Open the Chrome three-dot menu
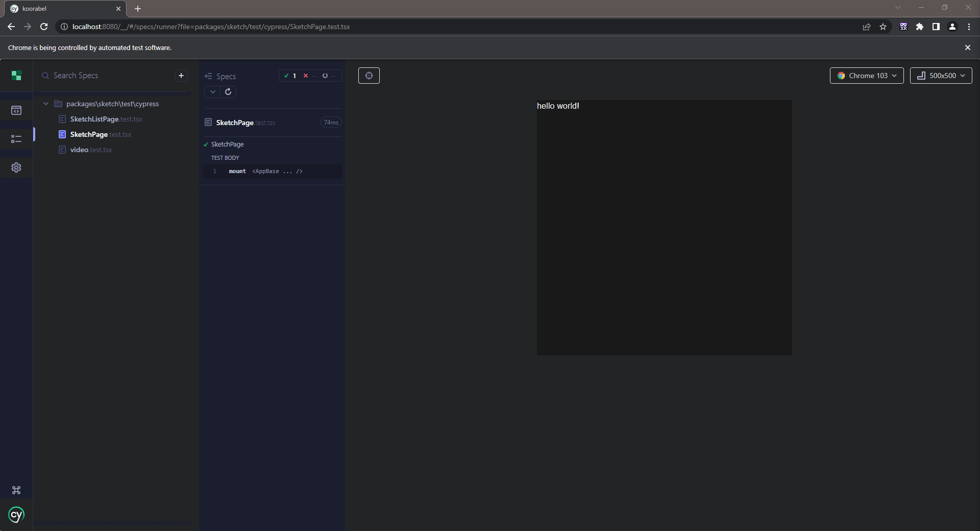This screenshot has height=531, width=980. [x=969, y=27]
